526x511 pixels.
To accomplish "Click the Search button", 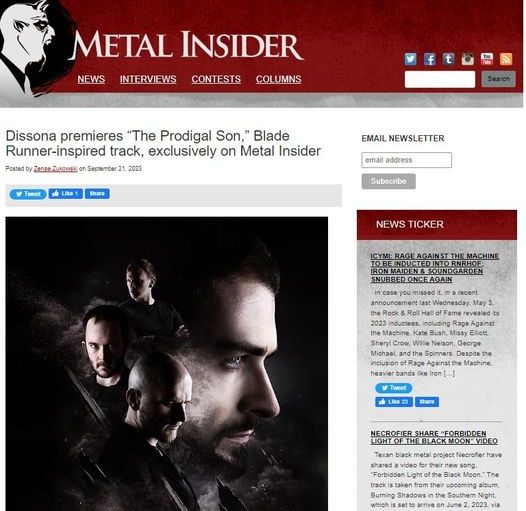I will coord(498,79).
